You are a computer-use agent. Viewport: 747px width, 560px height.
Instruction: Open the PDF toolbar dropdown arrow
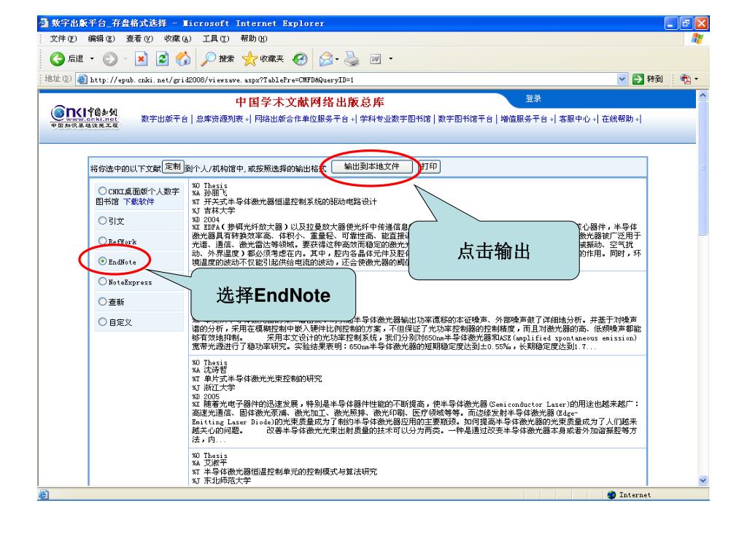[x=696, y=79]
